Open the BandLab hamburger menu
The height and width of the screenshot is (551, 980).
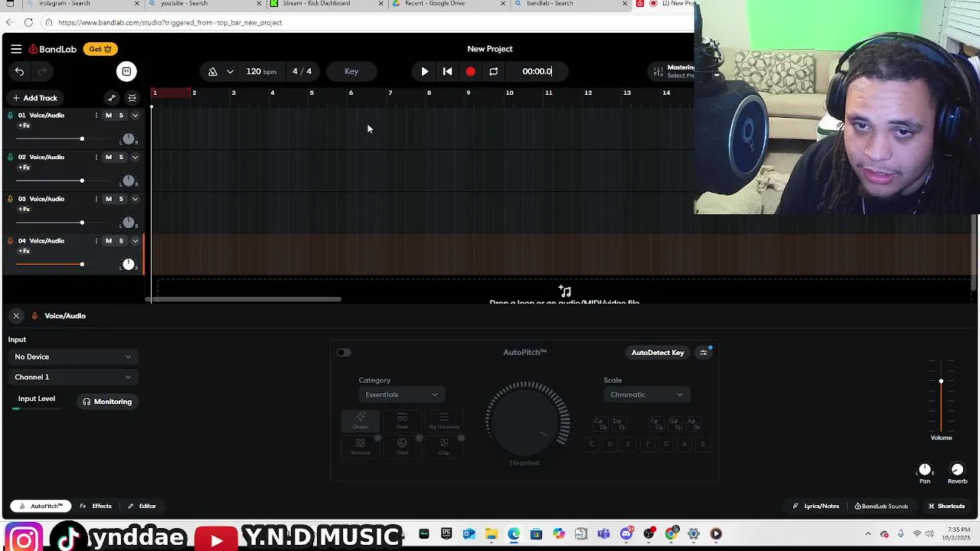coord(16,49)
